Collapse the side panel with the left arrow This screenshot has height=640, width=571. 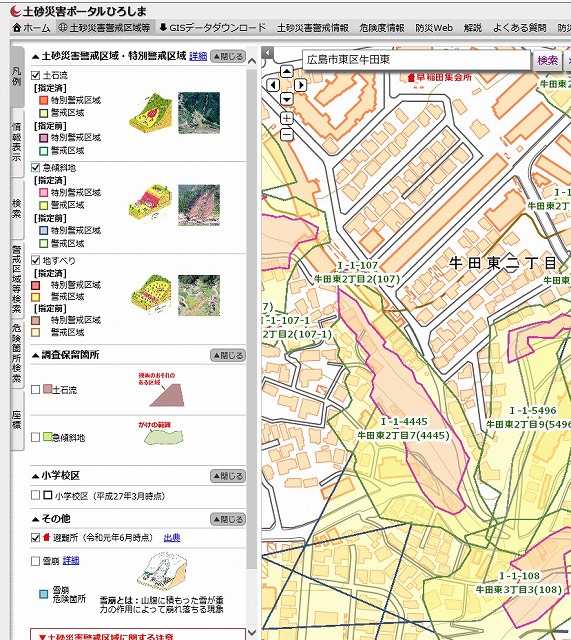[267, 53]
